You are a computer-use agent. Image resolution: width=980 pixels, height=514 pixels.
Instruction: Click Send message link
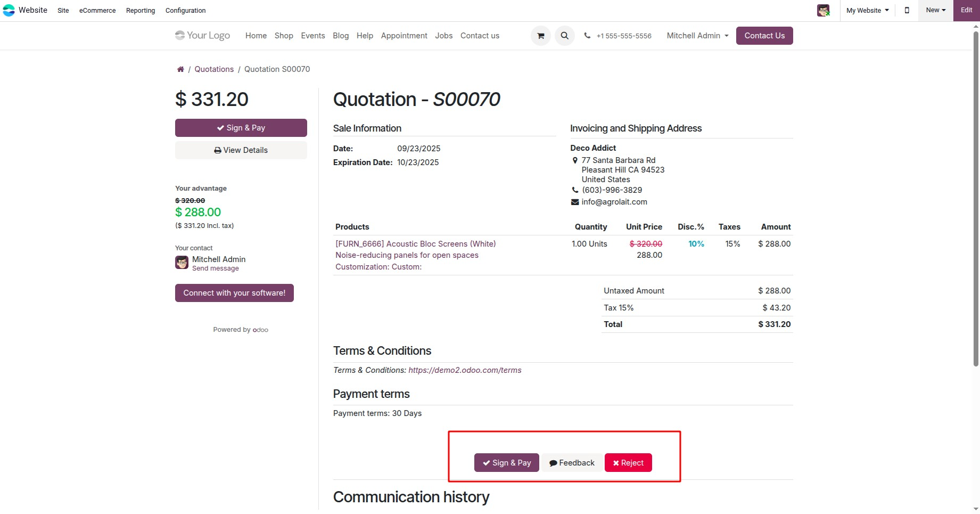click(215, 268)
